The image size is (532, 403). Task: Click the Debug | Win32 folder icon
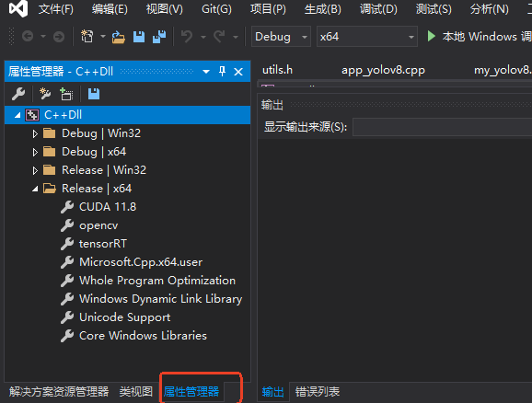[x=50, y=133]
